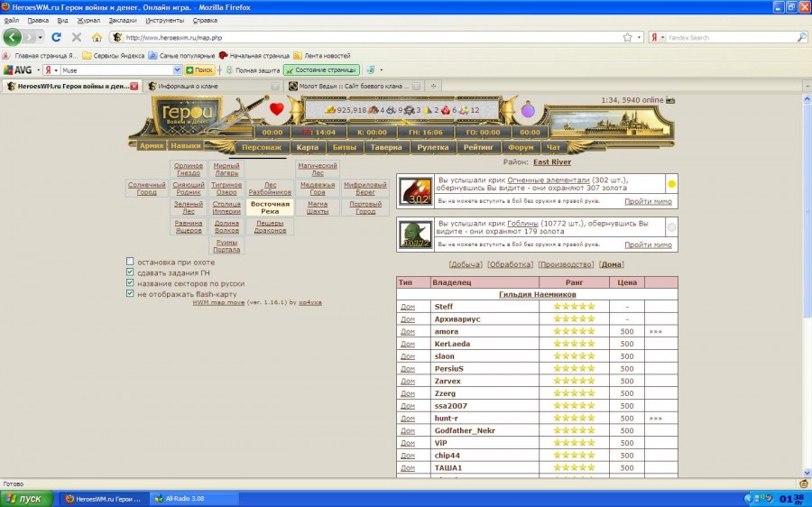Open the "Начальная страница" bookmark
The height and width of the screenshot is (507, 812).
[x=254, y=55]
